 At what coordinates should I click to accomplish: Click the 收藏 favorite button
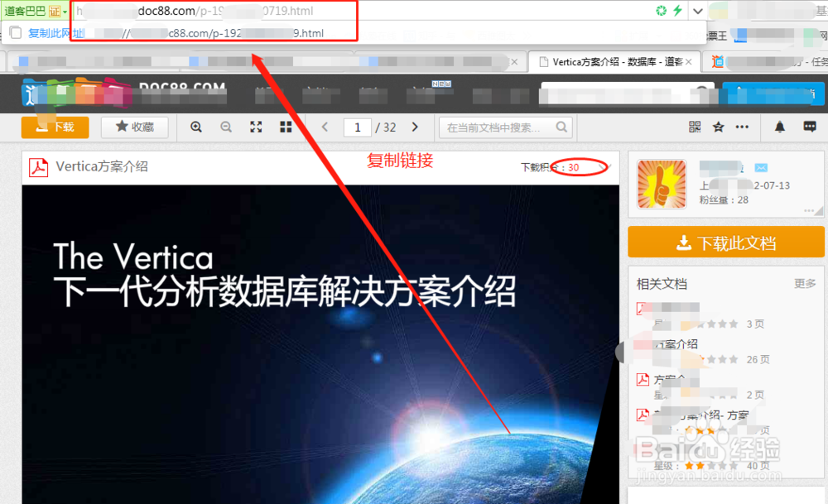pyautogui.click(x=135, y=127)
